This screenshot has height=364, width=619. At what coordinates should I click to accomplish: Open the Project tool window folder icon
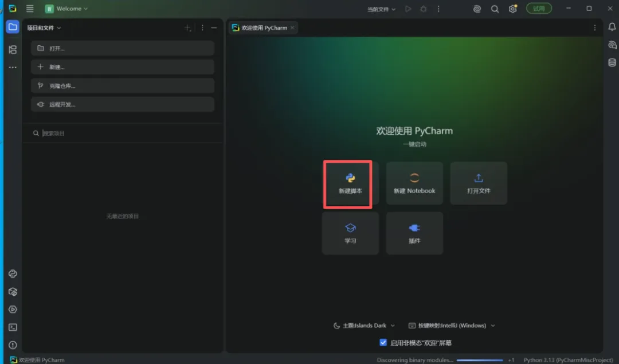[x=13, y=27]
